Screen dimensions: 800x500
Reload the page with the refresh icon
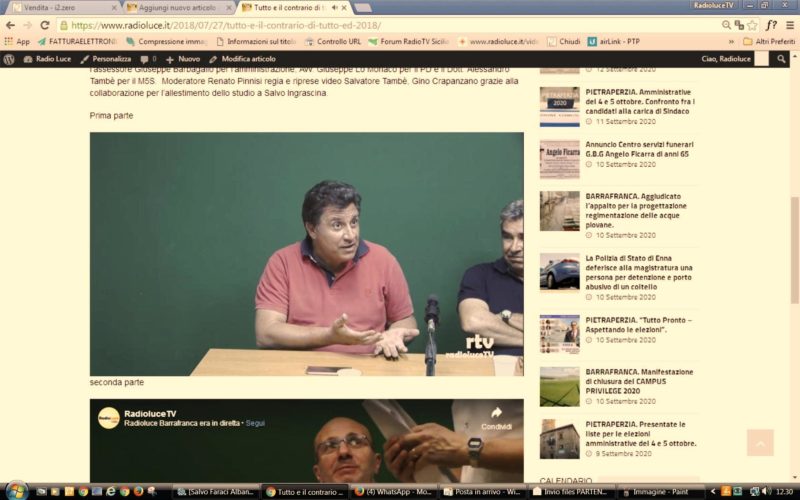tap(45, 25)
